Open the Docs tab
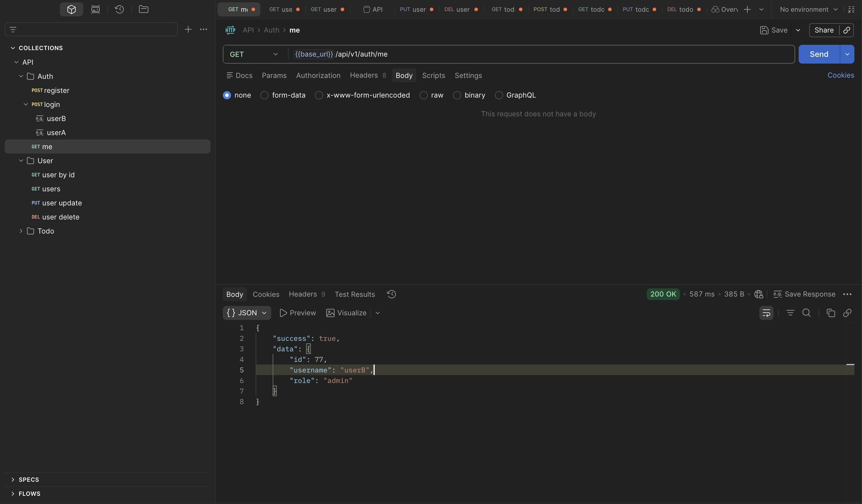The image size is (862, 504). 240,76
